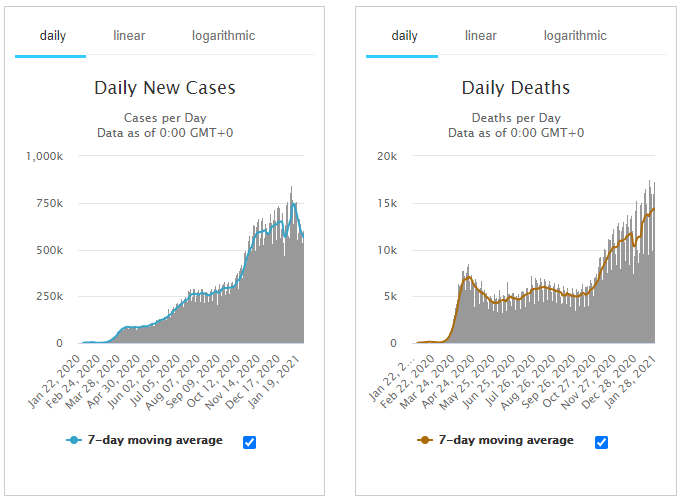
Task: Switch Daily Deaths chart to logarithmic
Action: click(574, 36)
